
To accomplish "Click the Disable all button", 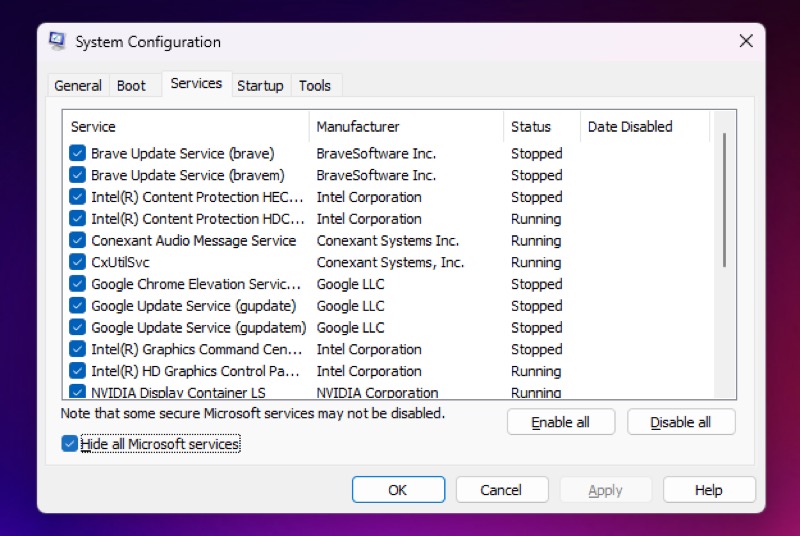I will [681, 422].
